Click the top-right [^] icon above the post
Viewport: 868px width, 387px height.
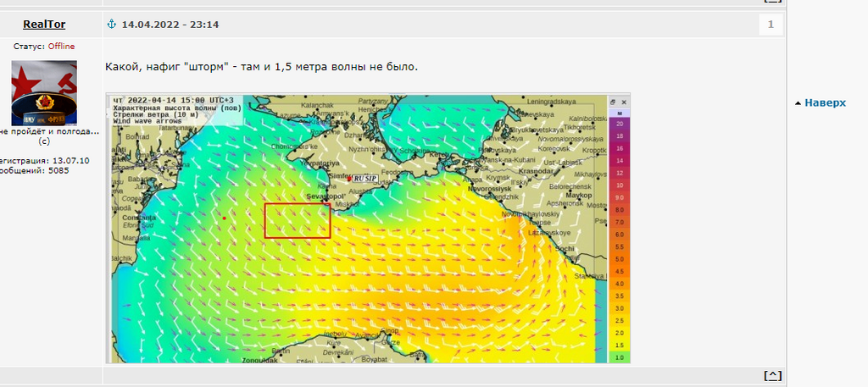773,1
